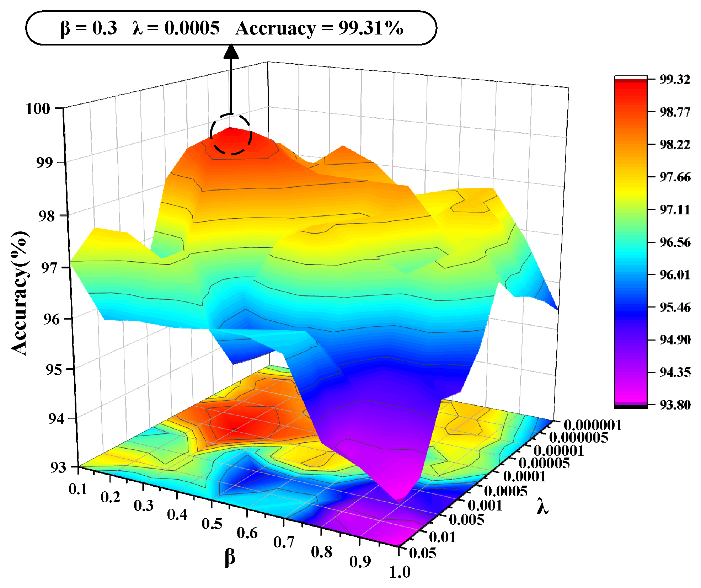
Task: Click the 99.32 colorbar label
Action: [x=674, y=79]
